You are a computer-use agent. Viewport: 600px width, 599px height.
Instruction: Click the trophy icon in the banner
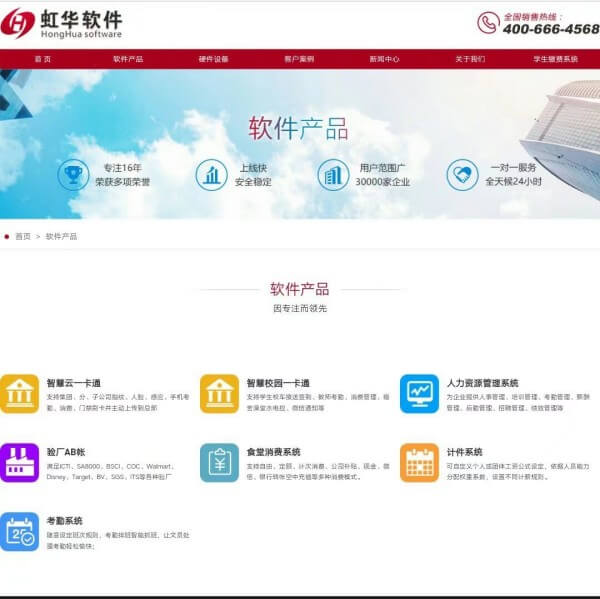pyautogui.click(x=73, y=175)
